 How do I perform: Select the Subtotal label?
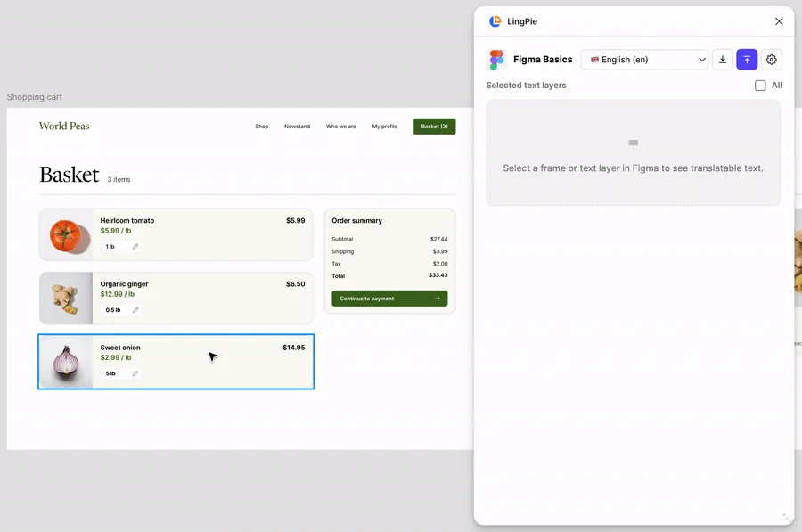pyautogui.click(x=342, y=239)
